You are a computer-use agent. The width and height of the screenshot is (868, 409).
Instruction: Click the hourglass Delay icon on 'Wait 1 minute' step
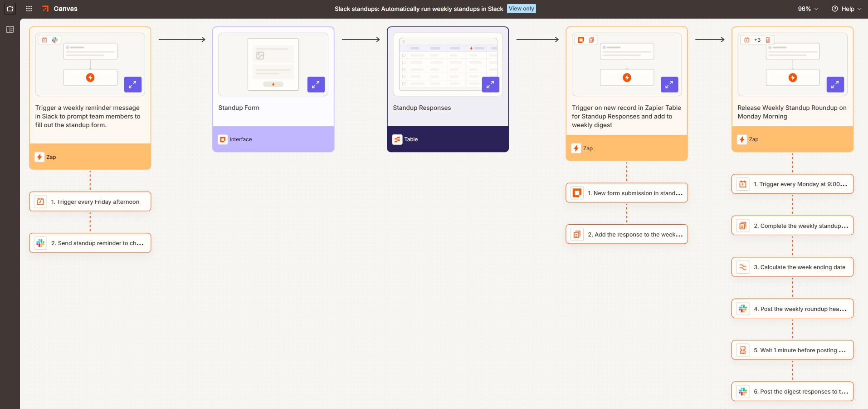(743, 350)
